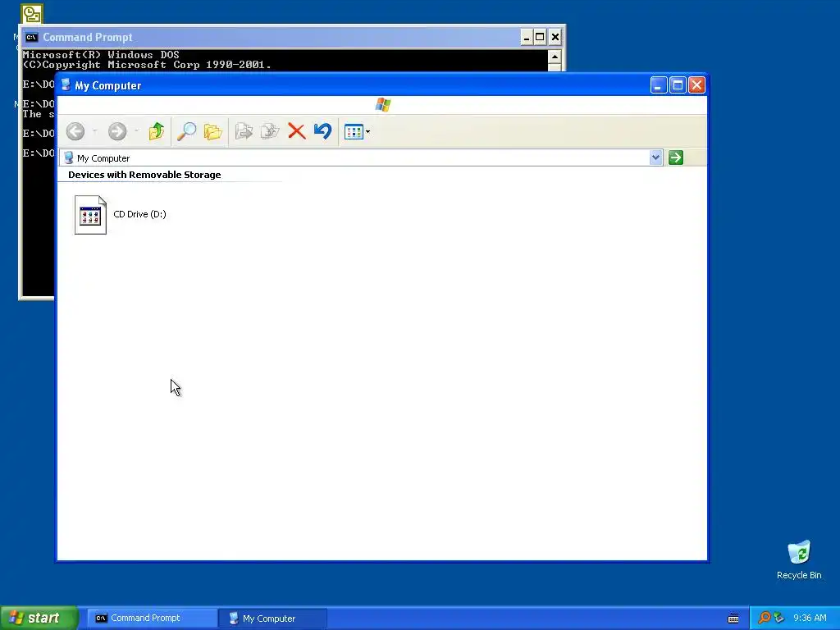Click My Computer taskbar button

coord(273,619)
